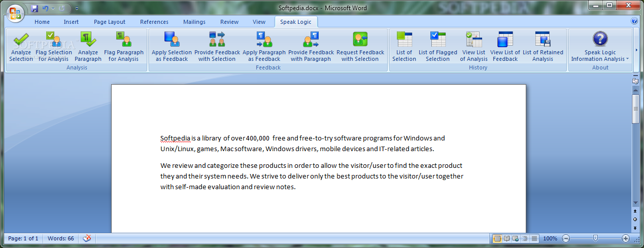Click Flag Paragraph for Analysis
The height and width of the screenshot is (248, 644).
[x=123, y=47]
